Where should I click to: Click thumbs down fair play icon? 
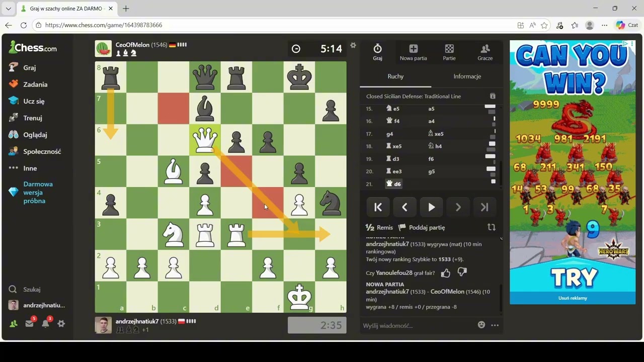tap(462, 273)
